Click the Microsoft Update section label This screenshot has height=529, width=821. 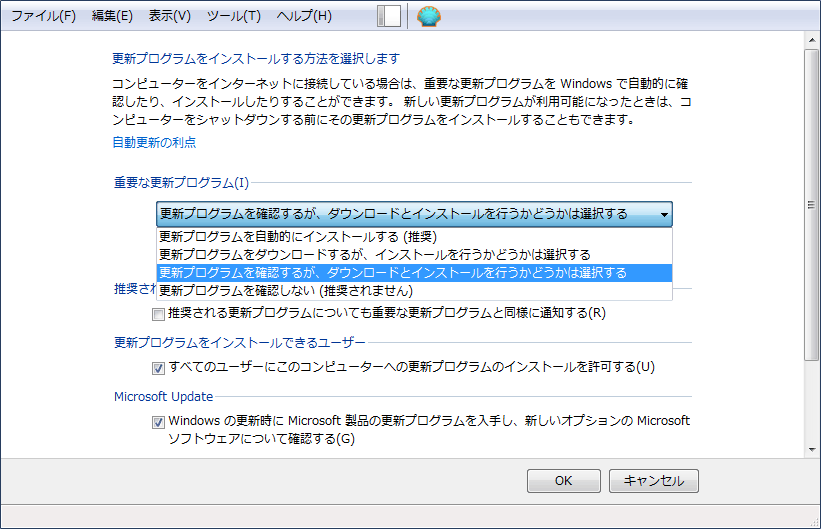[163, 396]
